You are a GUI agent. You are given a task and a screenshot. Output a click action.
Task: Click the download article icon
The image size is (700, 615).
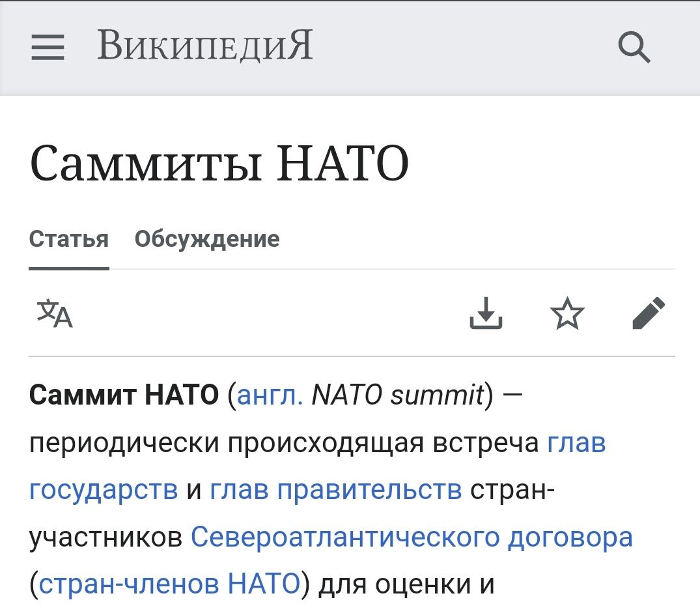click(x=486, y=313)
